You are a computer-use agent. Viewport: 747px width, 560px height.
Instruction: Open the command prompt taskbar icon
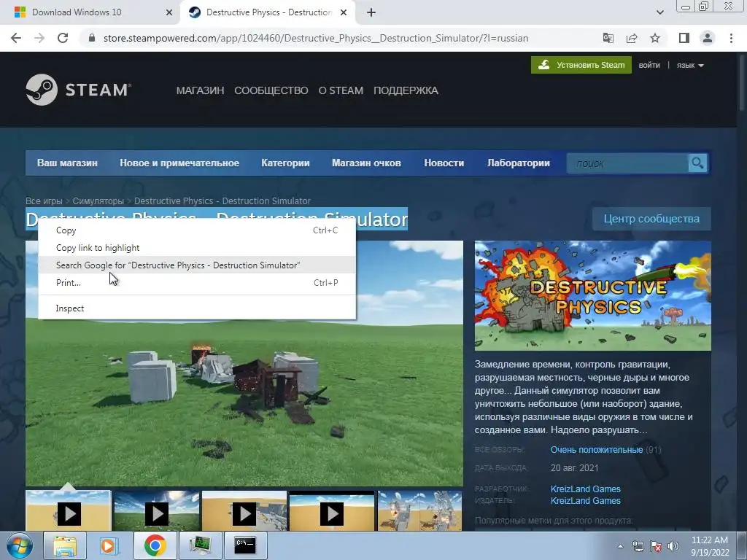[245, 545]
